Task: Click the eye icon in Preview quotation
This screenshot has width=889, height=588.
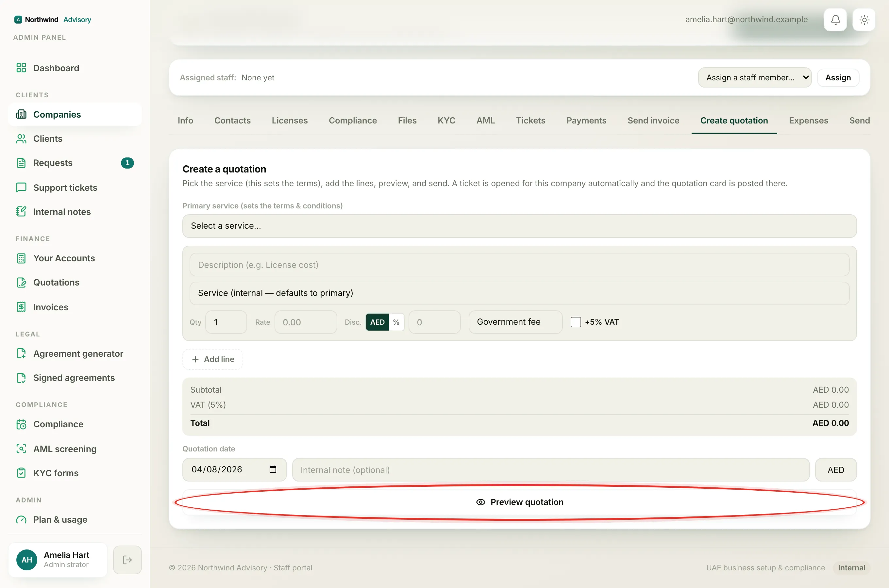Action: coord(480,502)
